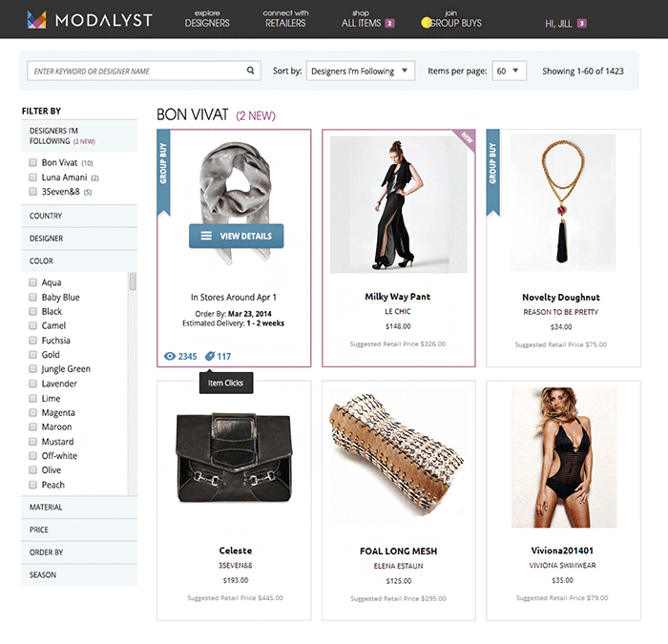This screenshot has width=668, height=644.
Task: Click the Celeste black clutch image
Action: click(235, 457)
